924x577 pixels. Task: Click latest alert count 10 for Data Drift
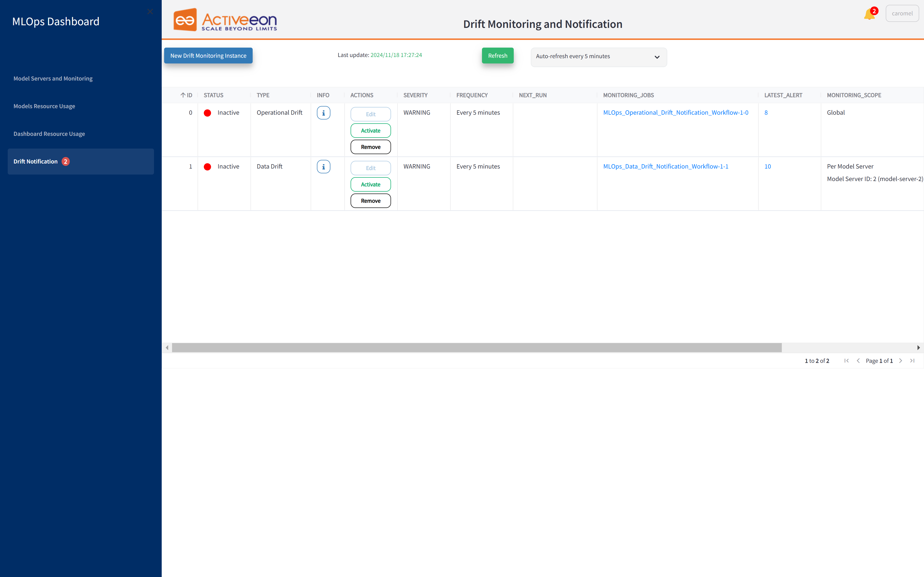(x=768, y=166)
